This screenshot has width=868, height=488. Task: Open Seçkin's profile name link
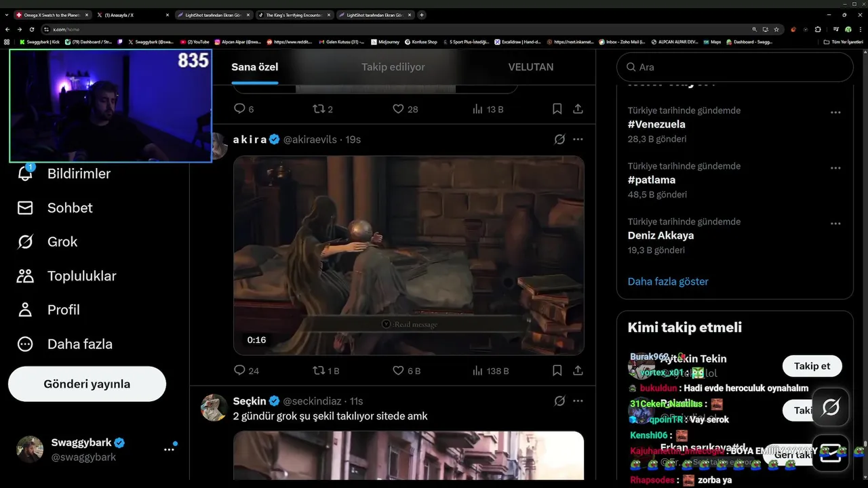[250, 401]
